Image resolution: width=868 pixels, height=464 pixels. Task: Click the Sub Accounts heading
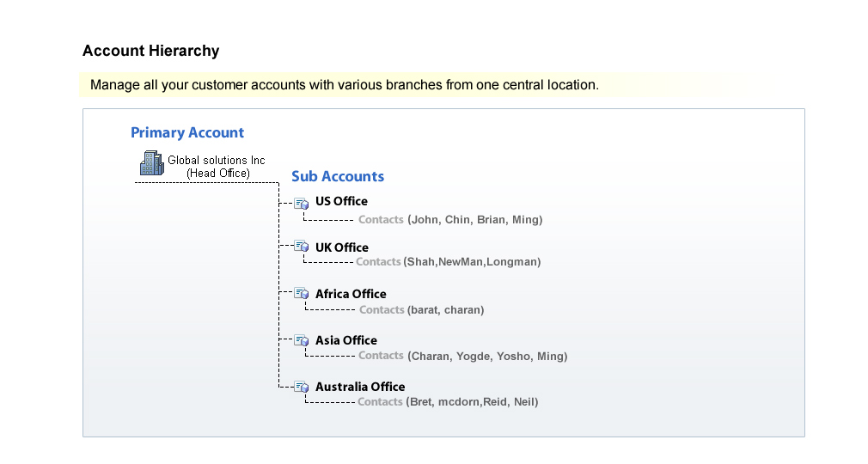[338, 177]
